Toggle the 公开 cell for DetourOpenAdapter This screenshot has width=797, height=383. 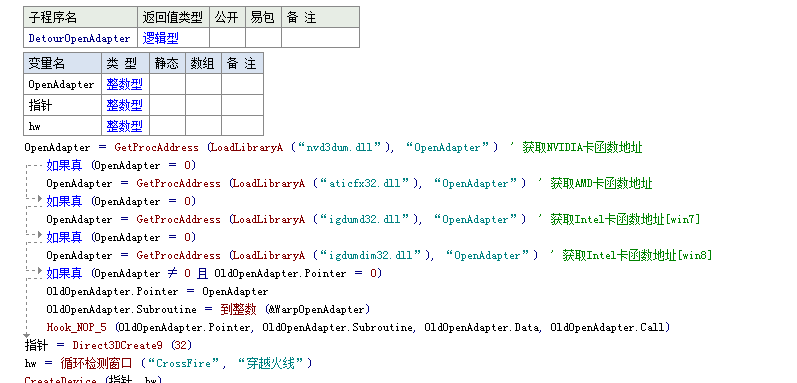point(227,38)
